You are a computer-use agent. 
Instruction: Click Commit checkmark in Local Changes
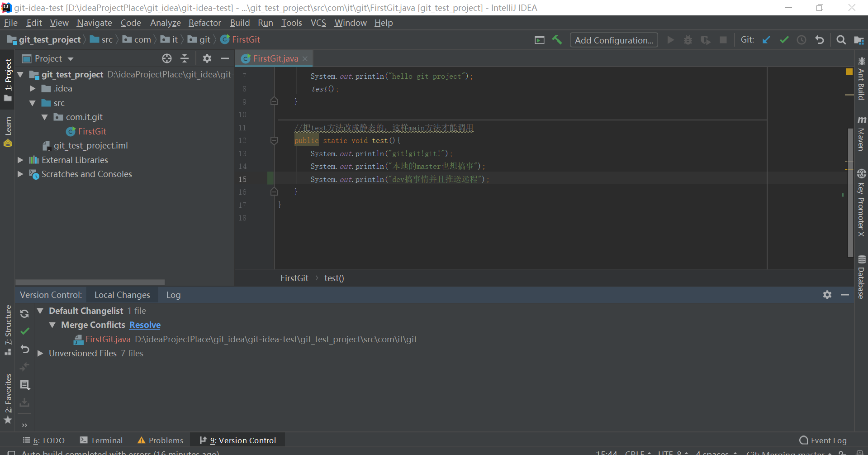click(x=25, y=331)
